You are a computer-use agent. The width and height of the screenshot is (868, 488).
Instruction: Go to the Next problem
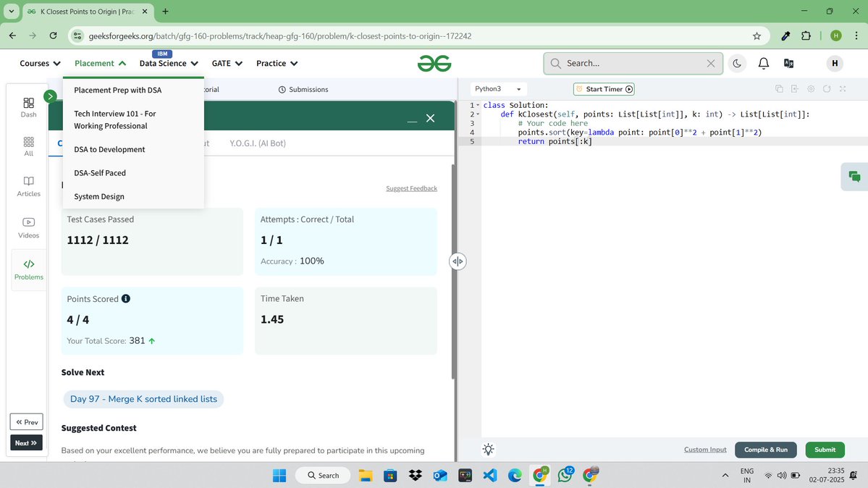tap(26, 443)
